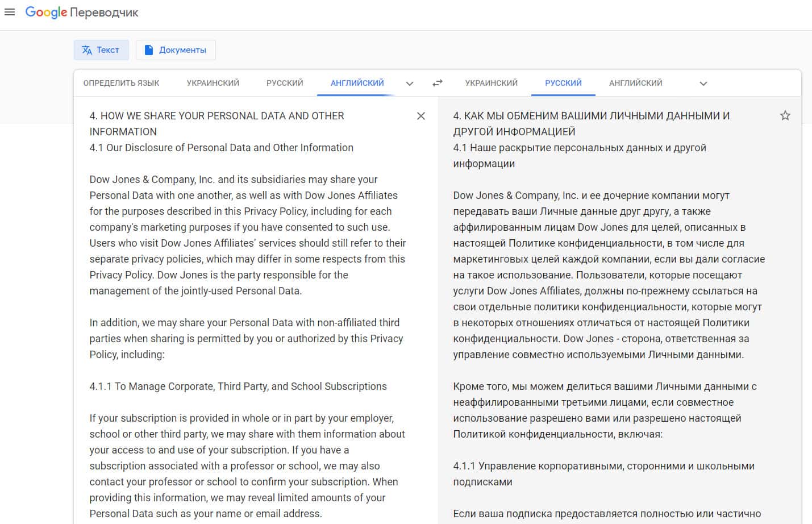Click the source paragraph starting 'In addition, we may share'

tap(246, 339)
